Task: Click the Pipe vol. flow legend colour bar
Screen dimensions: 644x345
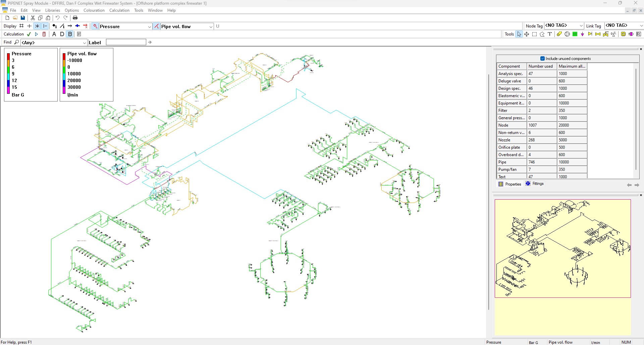Action: pos(64,73)
